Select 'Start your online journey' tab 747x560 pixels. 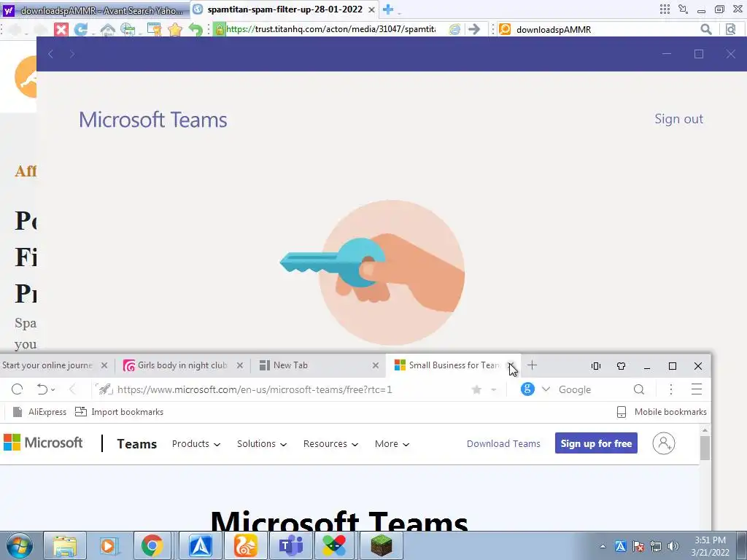point(47,365)
